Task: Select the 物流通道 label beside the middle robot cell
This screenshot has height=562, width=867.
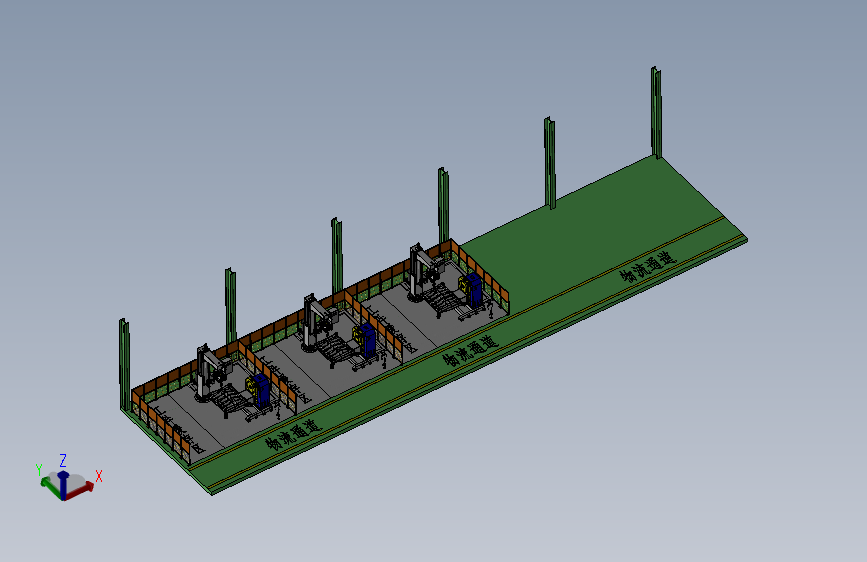Action: [471, 351]
